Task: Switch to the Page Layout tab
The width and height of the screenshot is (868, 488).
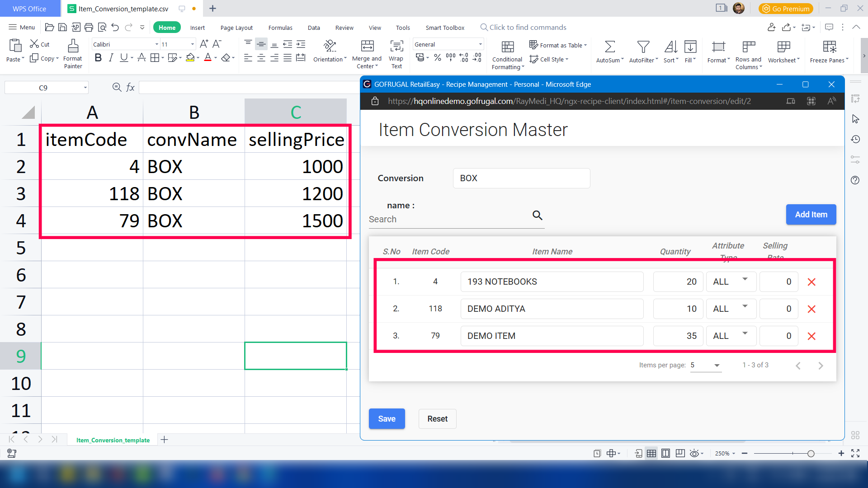Action: pyautogui.click(x=236, y=28)
